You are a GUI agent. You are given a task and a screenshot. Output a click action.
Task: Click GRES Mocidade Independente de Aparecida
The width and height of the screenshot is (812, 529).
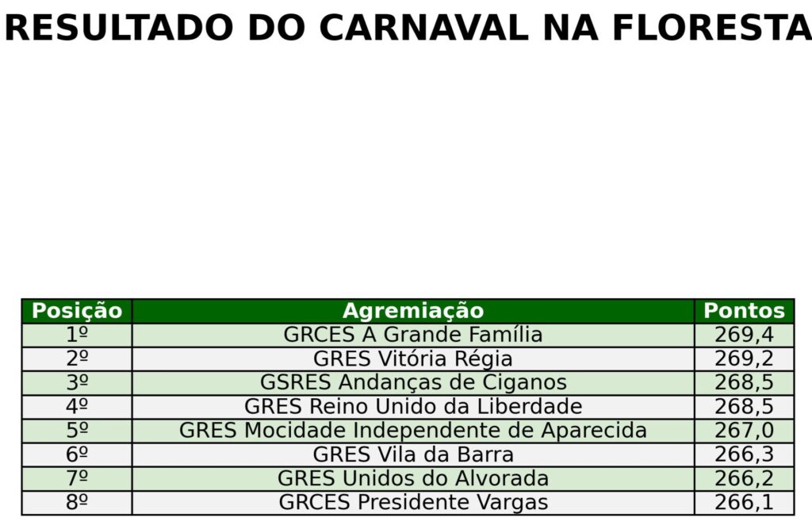click(x=413, y=431)
